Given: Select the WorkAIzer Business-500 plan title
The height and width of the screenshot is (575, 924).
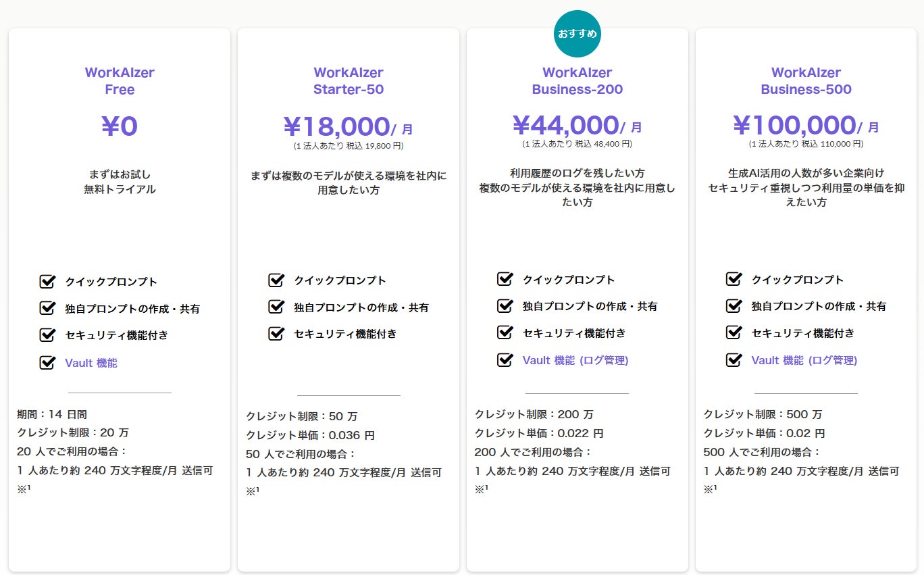Looking at the screenshot, I should point(806,81).
